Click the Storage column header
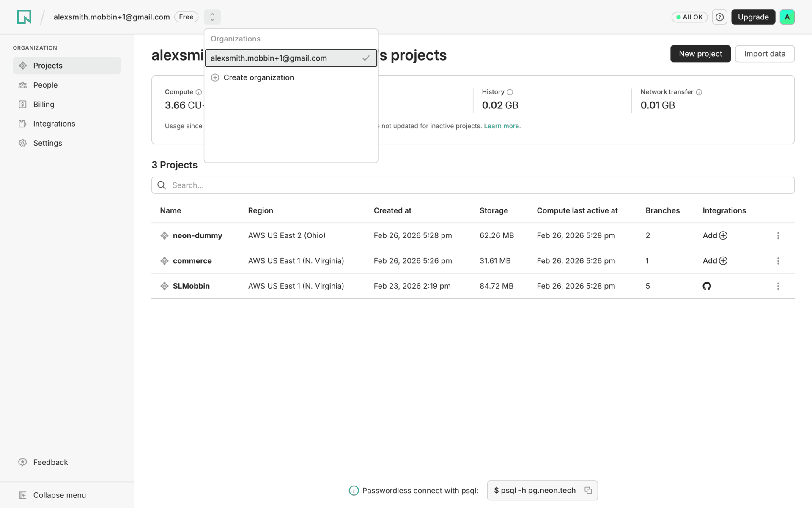Screen dimensions: 812x508 (x=494, y=210)
